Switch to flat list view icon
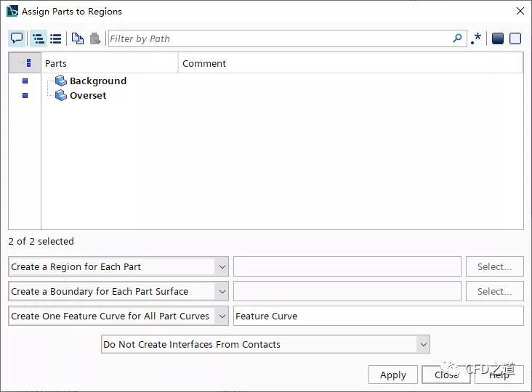The height and width of the screenshot is (392, 532). point(56,38)
